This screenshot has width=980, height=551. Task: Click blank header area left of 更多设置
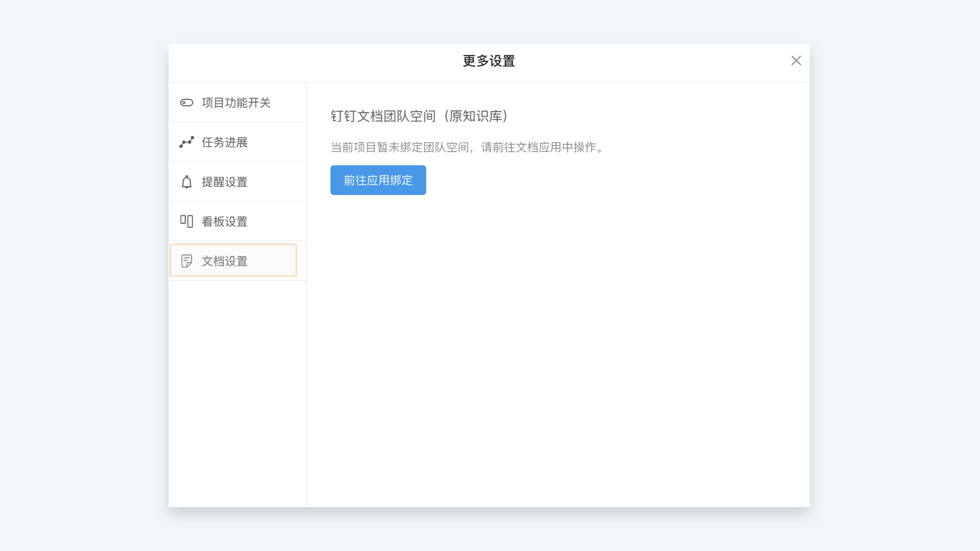tap(306, 62)
